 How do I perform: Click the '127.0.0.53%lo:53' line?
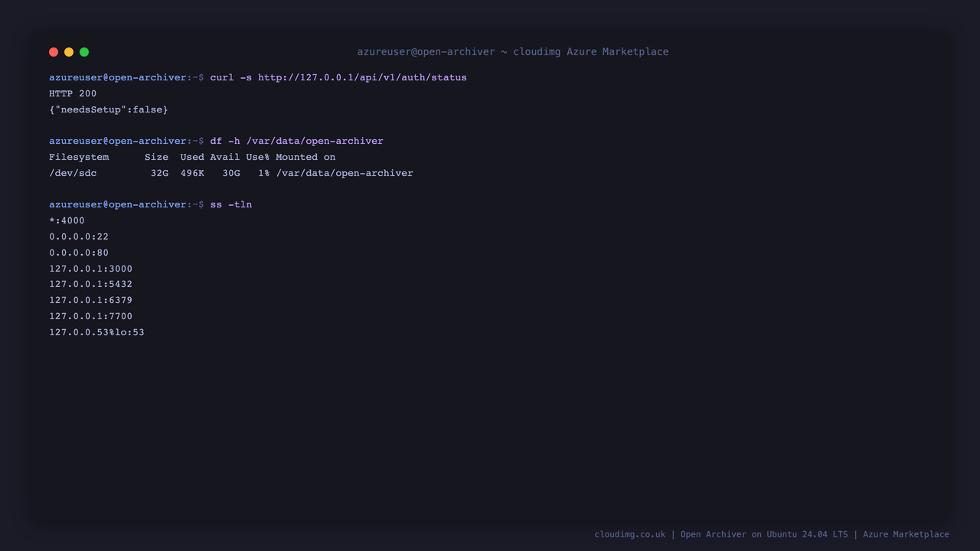point(96,332)
